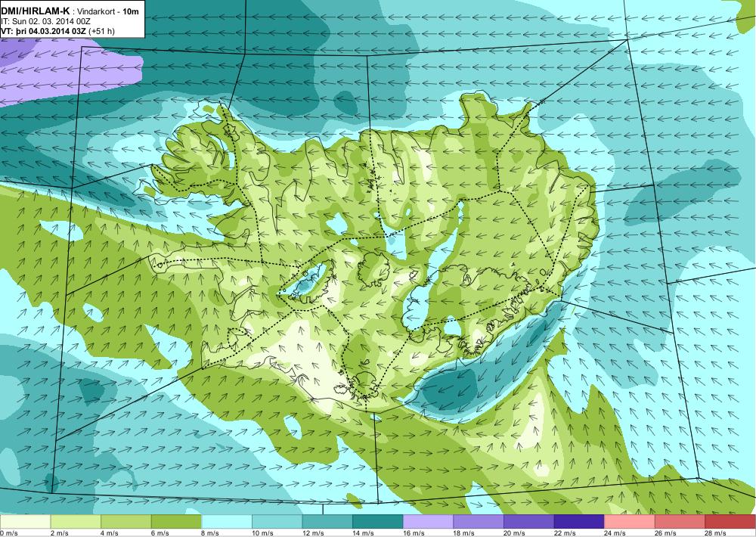Select the '4 m/s' legend label
Viewport: 756px width, 537px height.
pyautogui.click(x=110, y=532)
